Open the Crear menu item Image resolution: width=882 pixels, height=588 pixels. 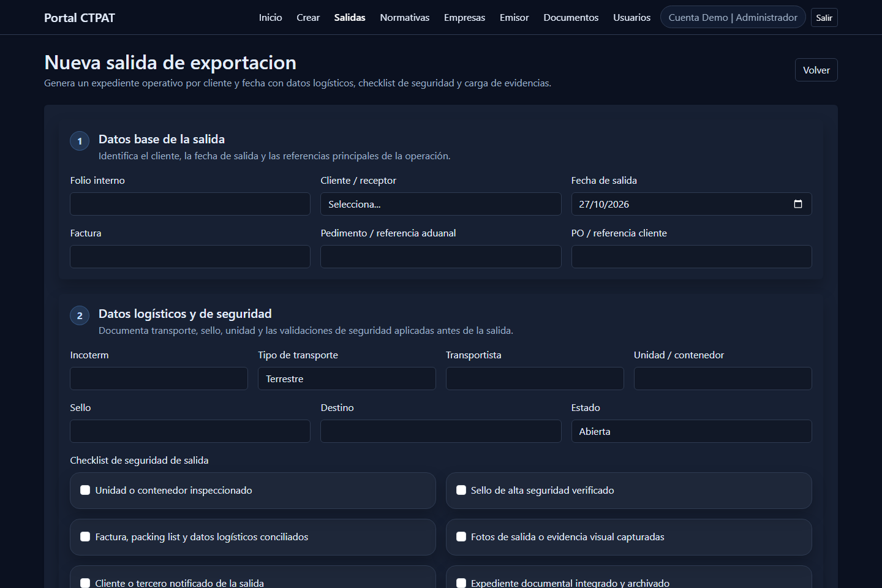[x=308, y=17]
